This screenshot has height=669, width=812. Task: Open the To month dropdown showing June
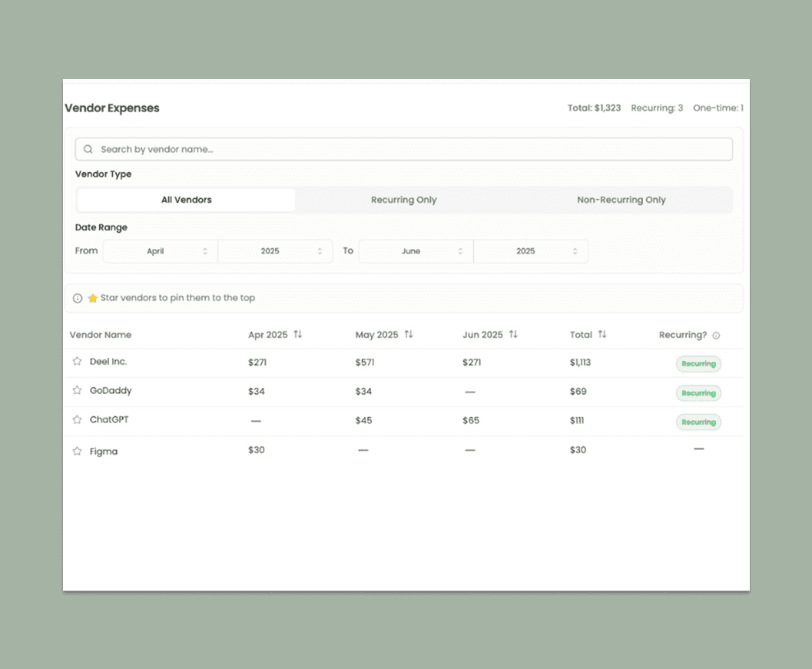point(415,250)
